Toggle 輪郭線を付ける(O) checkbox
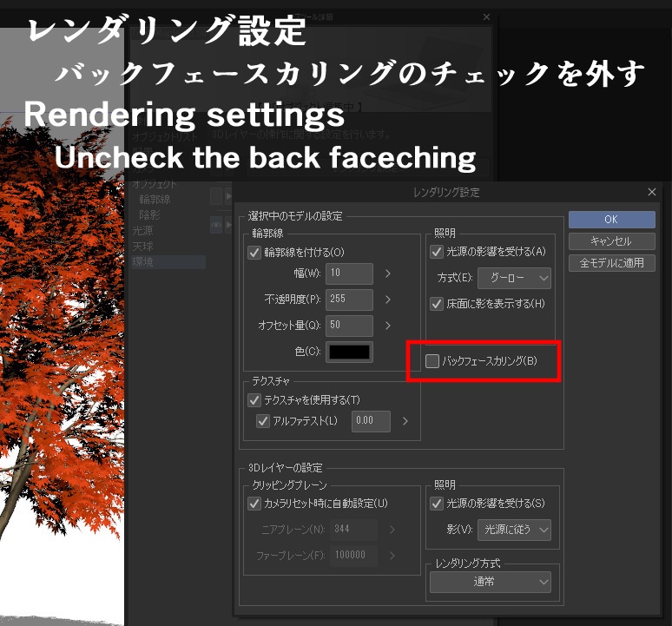Image resolution: width=672 pixels, height=626 pixels. (254, 253)
